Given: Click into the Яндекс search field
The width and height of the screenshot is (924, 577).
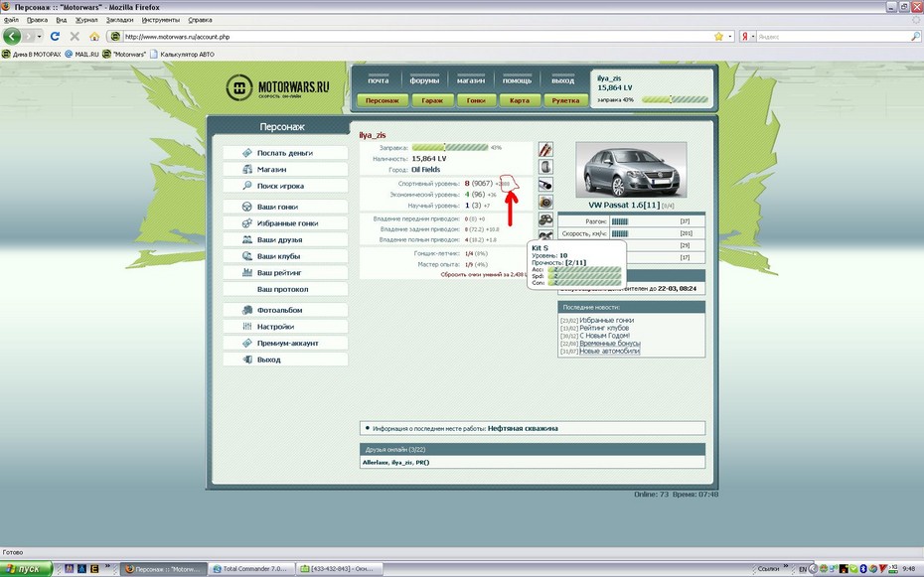Looking at the screenshot, I should coord(834,37).
